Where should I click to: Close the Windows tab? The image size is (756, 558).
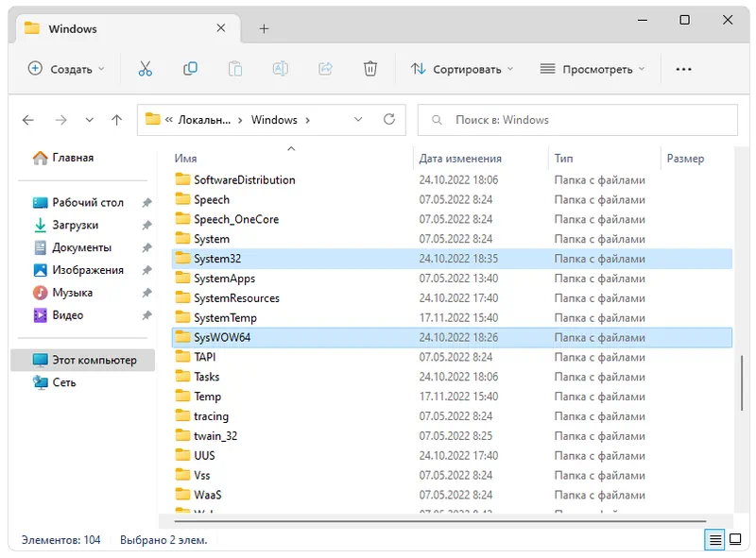tap(221, 28)
